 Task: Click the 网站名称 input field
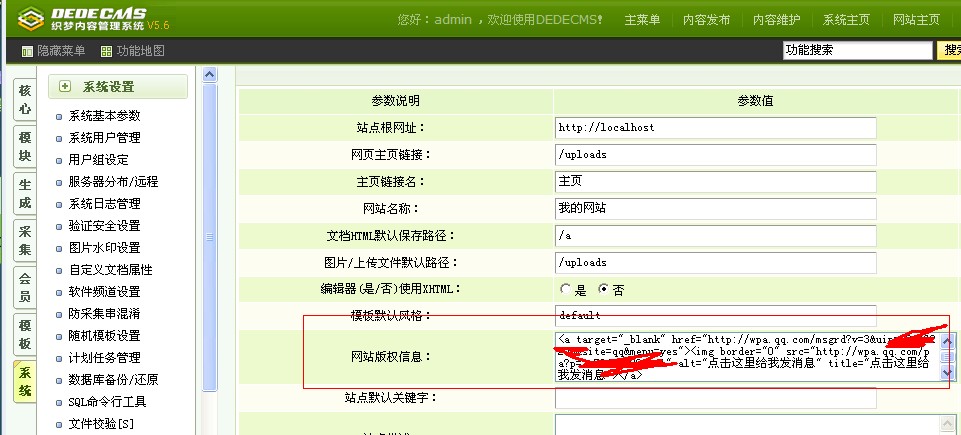(715, 208)
